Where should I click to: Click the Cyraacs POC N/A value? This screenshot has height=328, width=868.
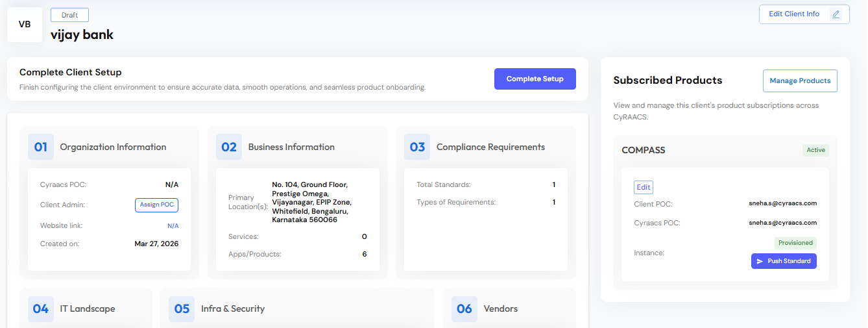click(x=172, y=184)
